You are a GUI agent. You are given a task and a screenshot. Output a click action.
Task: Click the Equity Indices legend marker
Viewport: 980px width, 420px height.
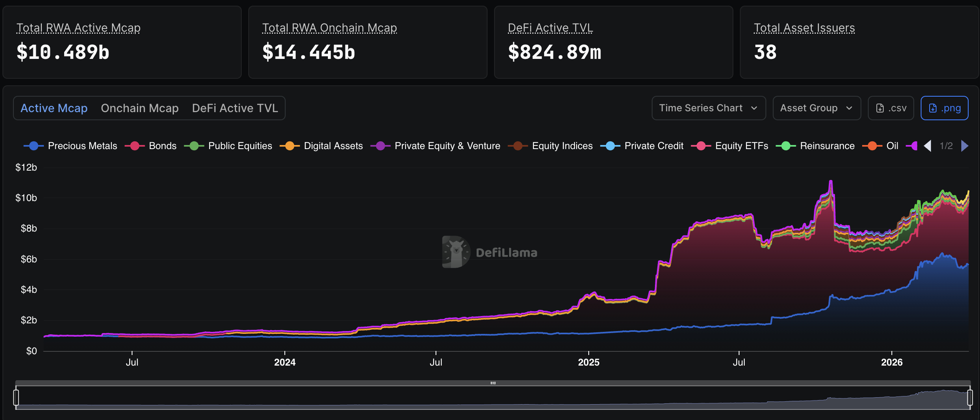518,146
